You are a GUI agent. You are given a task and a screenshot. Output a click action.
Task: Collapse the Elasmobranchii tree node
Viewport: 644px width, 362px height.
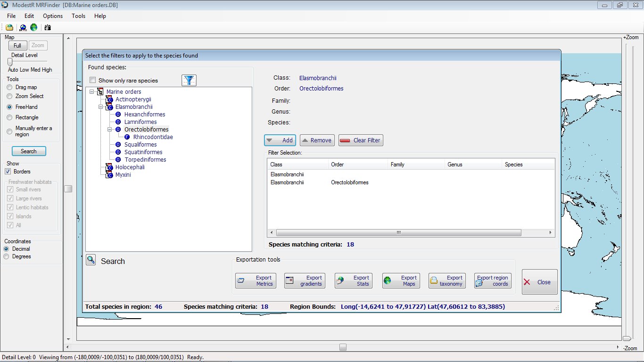pyautogui.click(x=100, y=107)
